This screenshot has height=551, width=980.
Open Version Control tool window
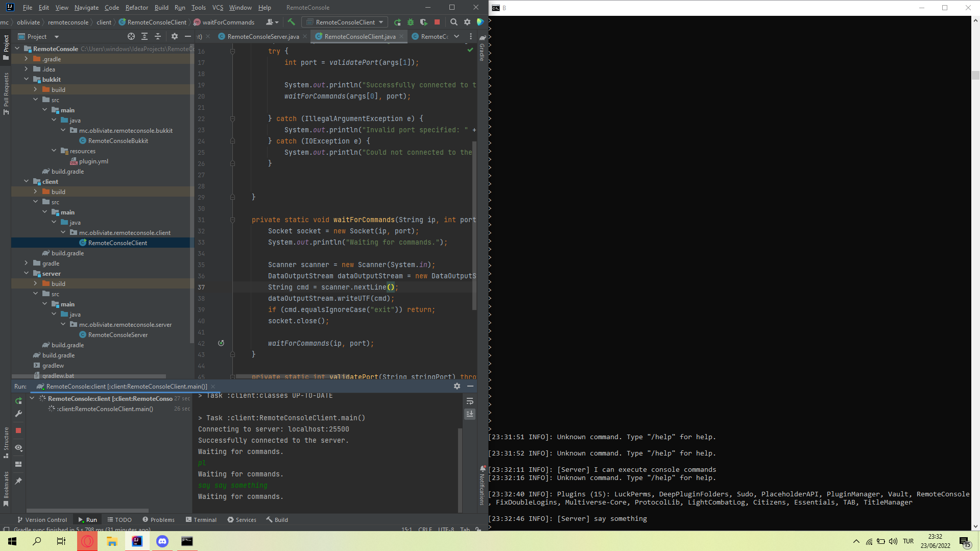pyautogui.click(x=42, y=519)
